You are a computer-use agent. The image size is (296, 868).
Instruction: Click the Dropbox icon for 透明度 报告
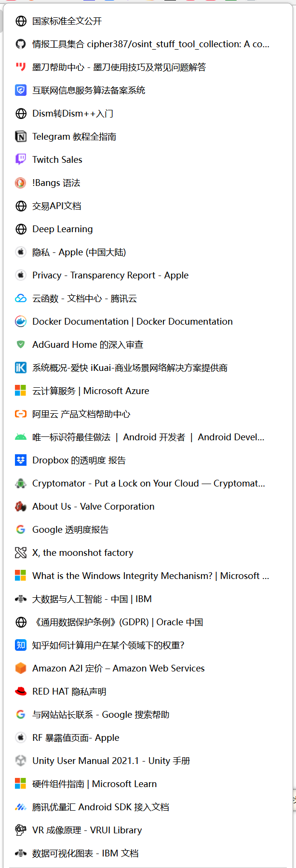pyautogui.click(x=21, y=460)
